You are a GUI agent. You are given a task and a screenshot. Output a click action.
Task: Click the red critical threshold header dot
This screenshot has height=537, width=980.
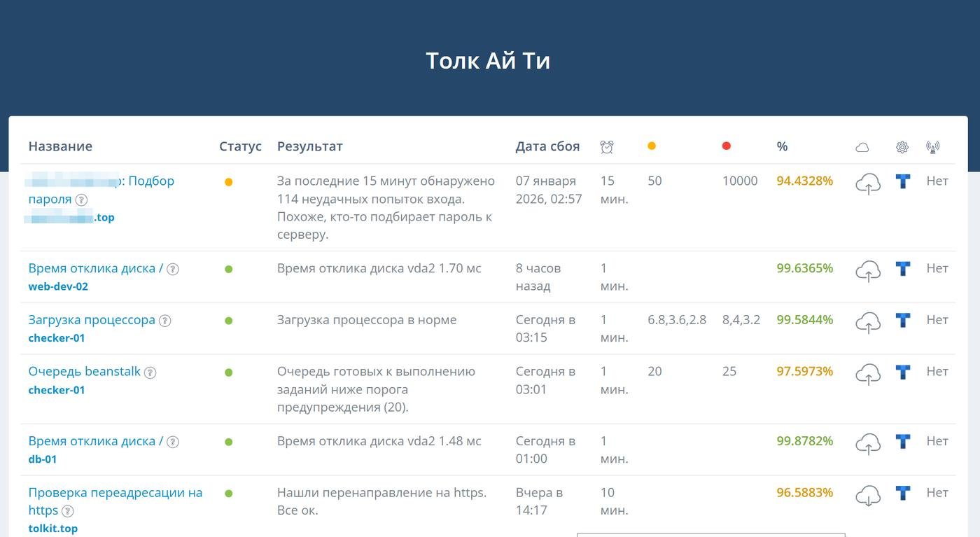coord(726,146)
